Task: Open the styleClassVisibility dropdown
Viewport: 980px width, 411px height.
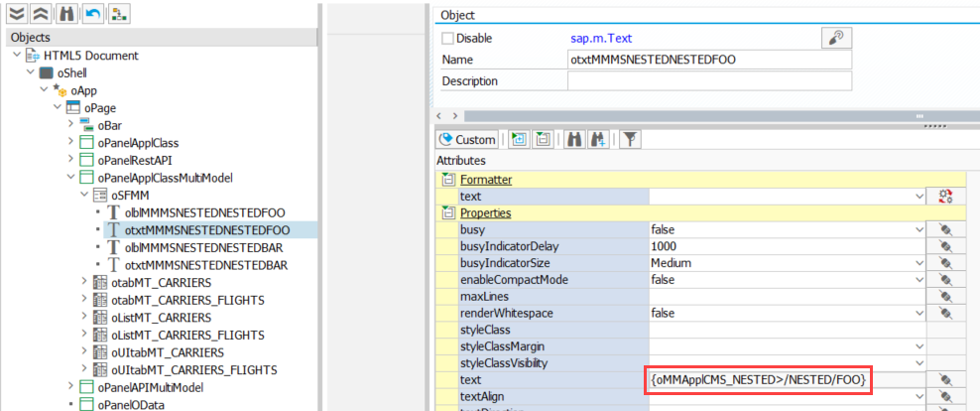Action: point(919,362)
